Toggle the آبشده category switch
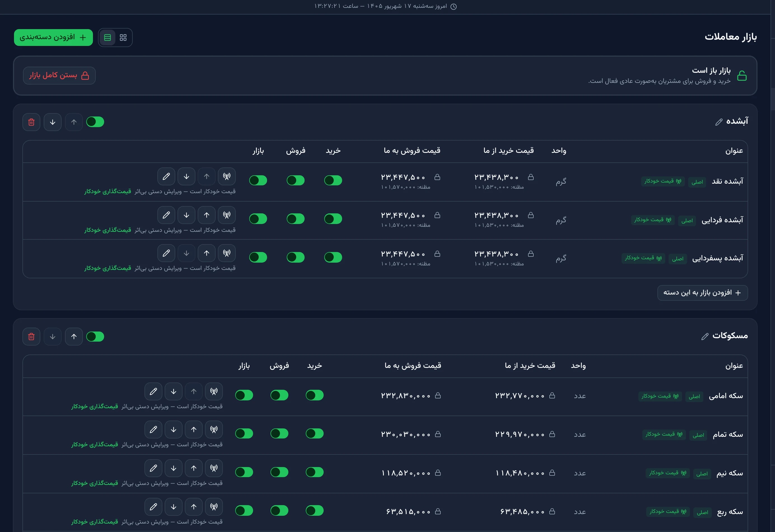Viewport: 775px width, 532px height. [95, 122]
